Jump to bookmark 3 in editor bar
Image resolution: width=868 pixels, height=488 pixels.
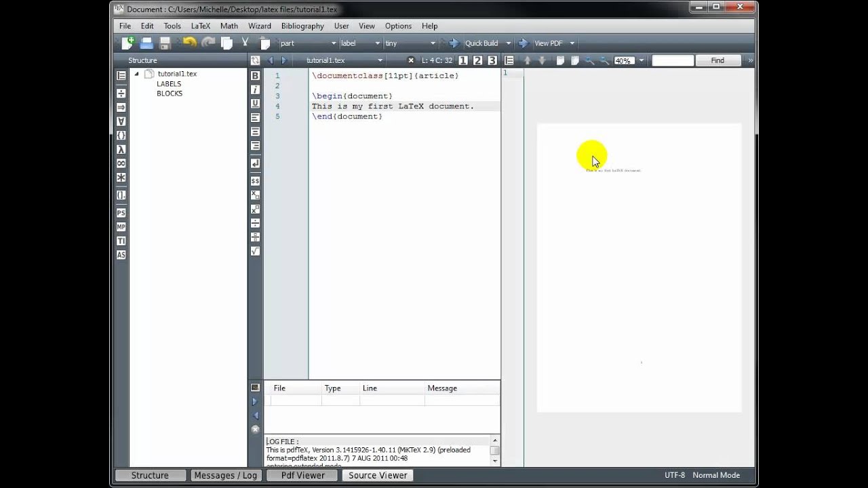(x=492, y=60)
